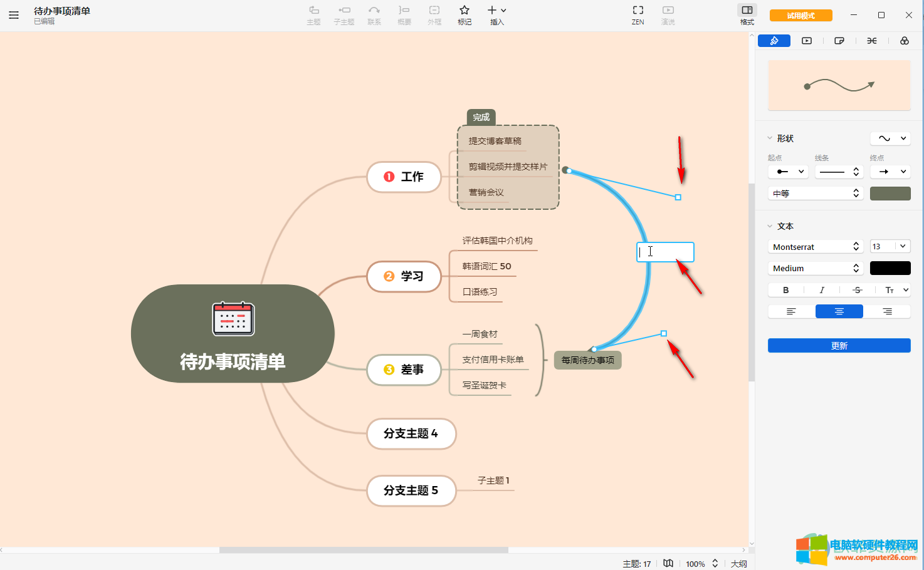Click the 子主题 subtopic toolbar icon
This screenshot has width=924, height=570.
pos(344,15)
